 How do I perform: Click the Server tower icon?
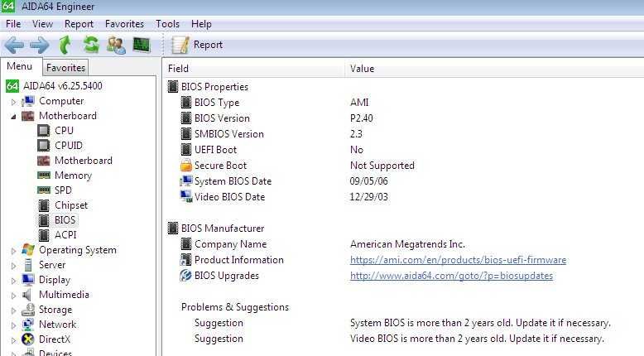tap(28, 265)
